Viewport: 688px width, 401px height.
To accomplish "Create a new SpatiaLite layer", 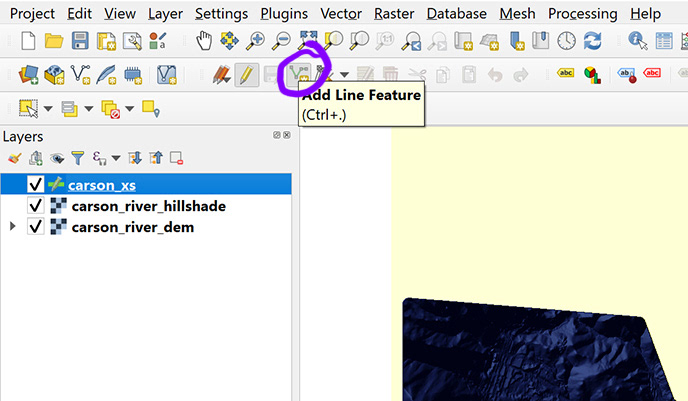I will pos(107,75).
